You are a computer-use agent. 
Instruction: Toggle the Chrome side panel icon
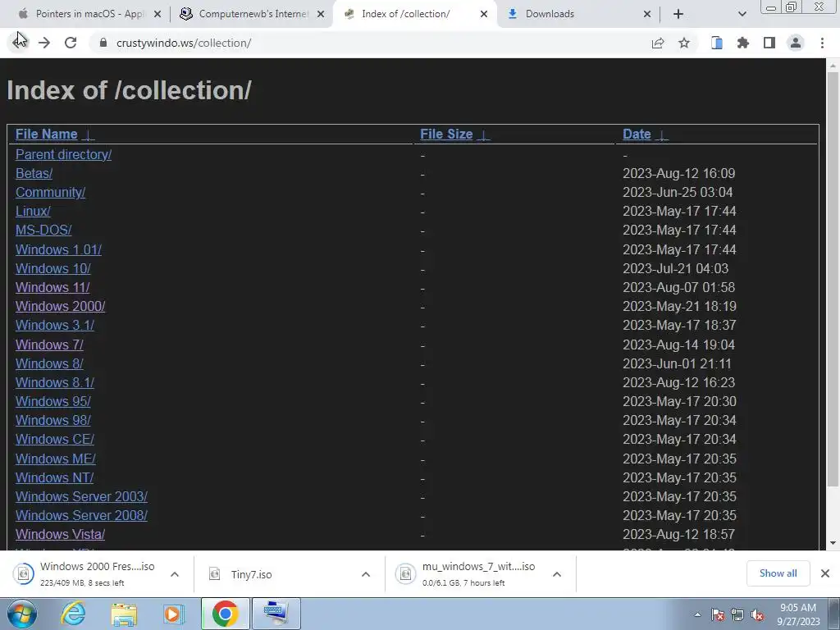click(769, 43)
